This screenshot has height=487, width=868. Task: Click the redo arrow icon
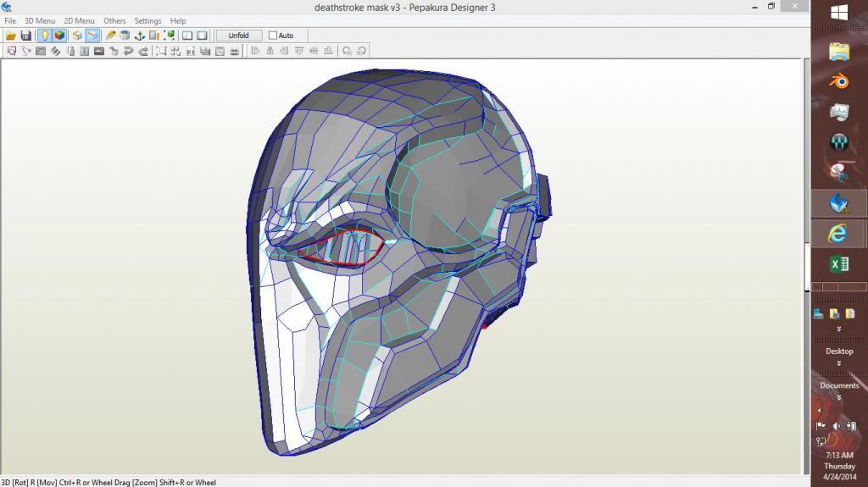(x=143, y=51)
